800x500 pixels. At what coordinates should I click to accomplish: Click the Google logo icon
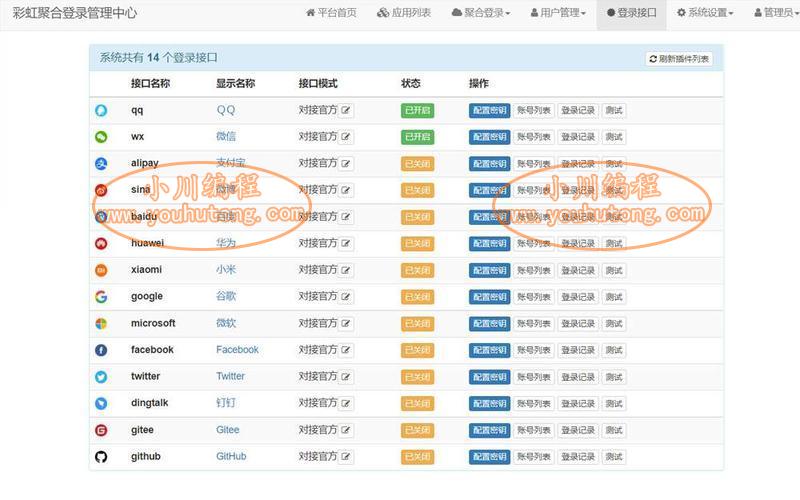point(101,297)
